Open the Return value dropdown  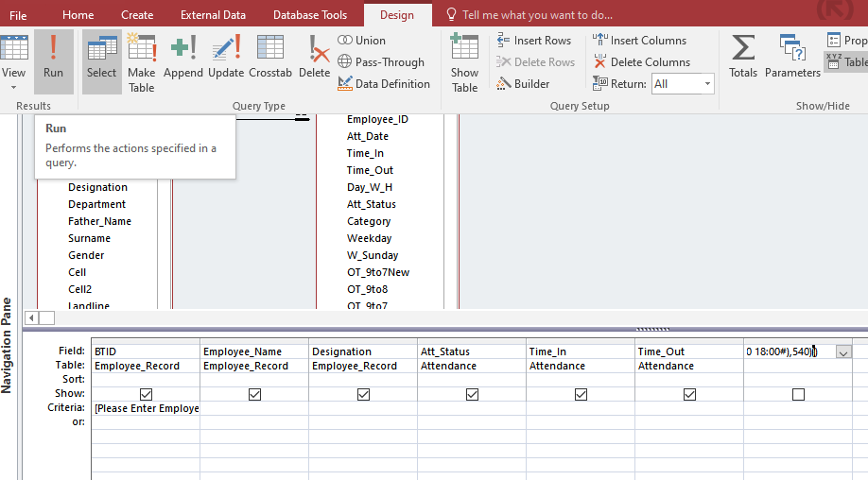pos(707,84)
